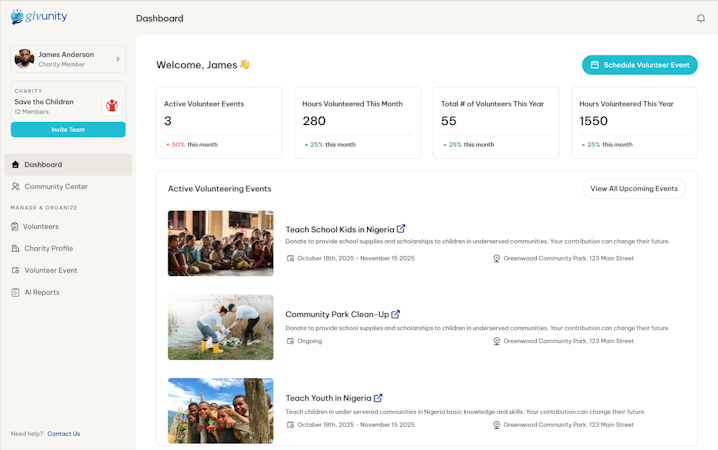Select Volunteer Event in sidebar
Screen dimensions: 718x450
coord(51,270)
